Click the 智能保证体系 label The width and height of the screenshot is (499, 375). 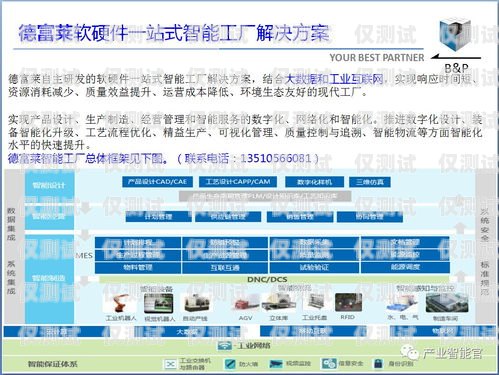pos(52,364)
